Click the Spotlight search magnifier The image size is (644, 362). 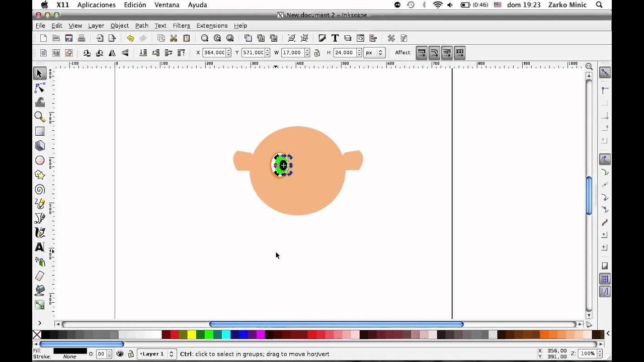[599, 5]
